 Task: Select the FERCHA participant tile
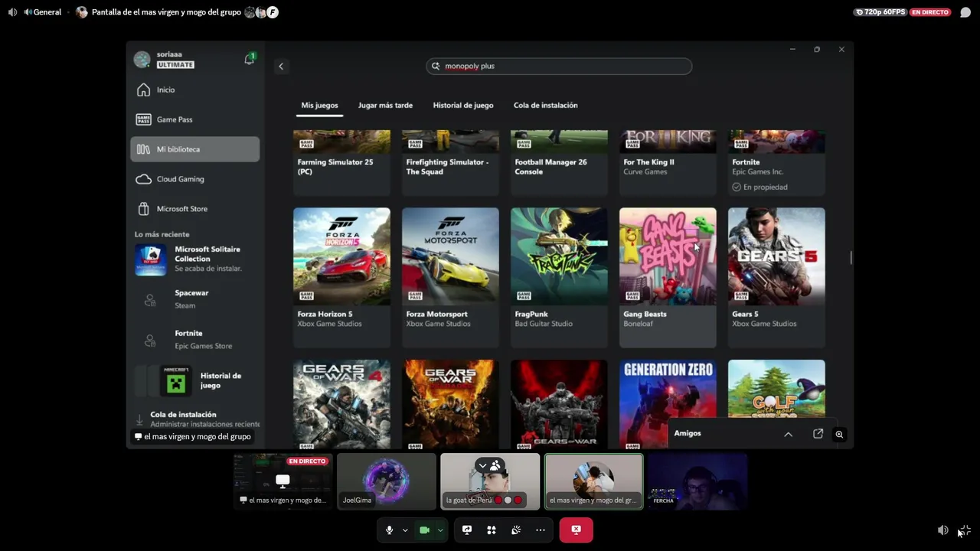pos(697,481)
